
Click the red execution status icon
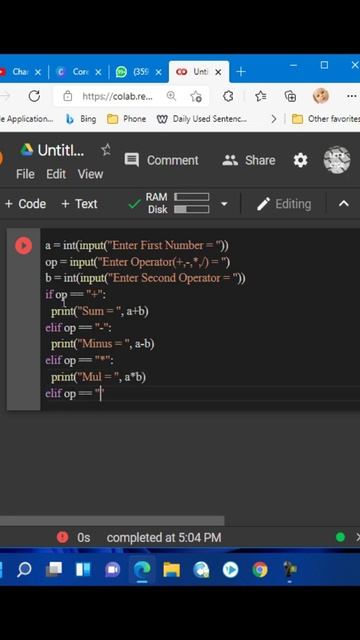pyautogui.click(x=62, y=537)
